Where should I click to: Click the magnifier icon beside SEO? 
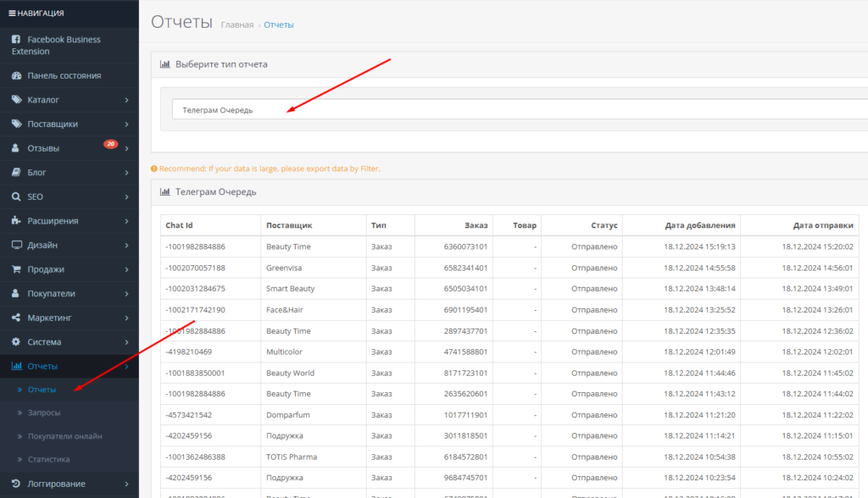pos(17,196)
